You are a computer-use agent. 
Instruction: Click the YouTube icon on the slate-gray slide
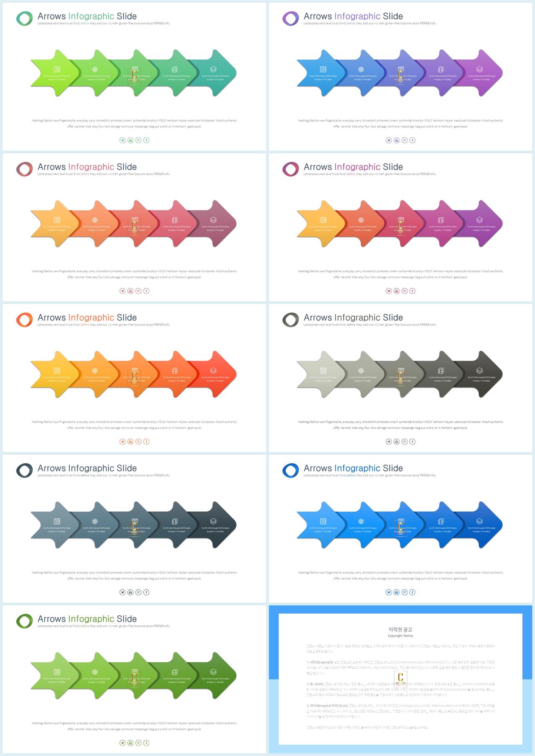(x=130, y=592)
